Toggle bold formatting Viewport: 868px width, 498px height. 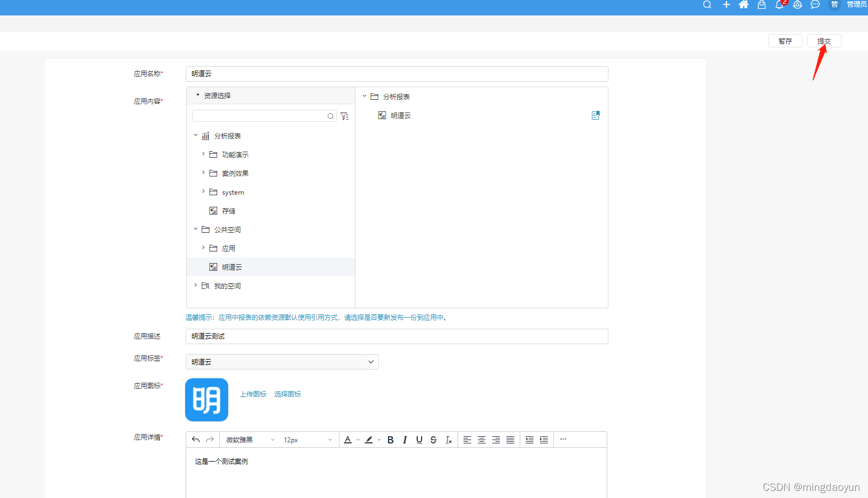tap(390, 440)
